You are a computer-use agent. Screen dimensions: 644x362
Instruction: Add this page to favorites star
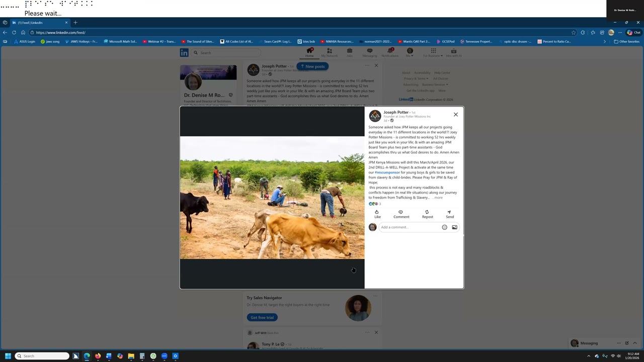573,33
